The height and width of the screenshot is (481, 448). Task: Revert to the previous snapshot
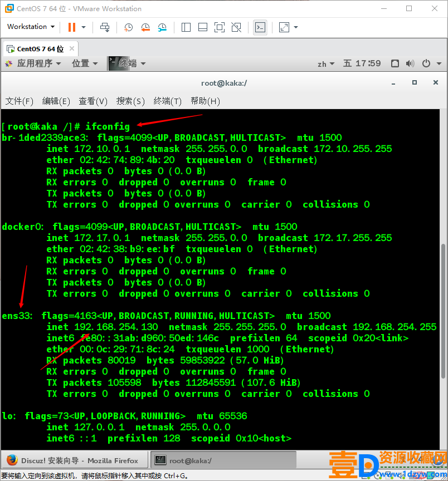pos(145,27)
